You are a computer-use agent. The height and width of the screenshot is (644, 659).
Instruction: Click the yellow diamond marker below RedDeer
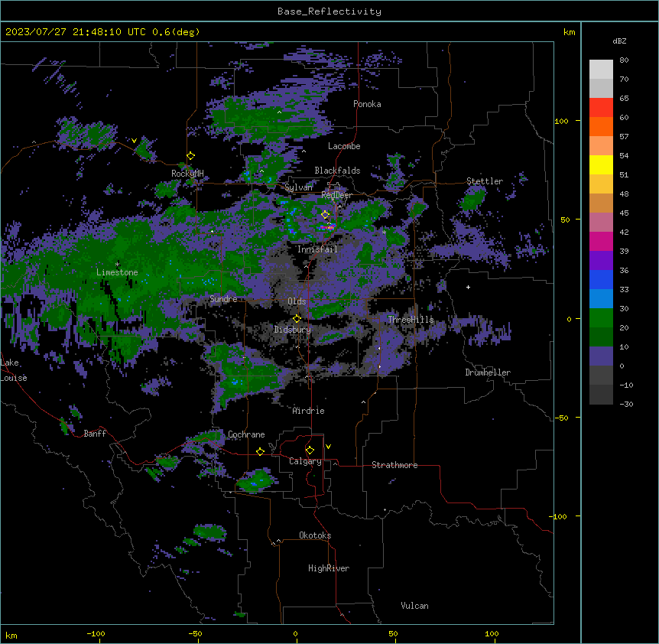326,215
